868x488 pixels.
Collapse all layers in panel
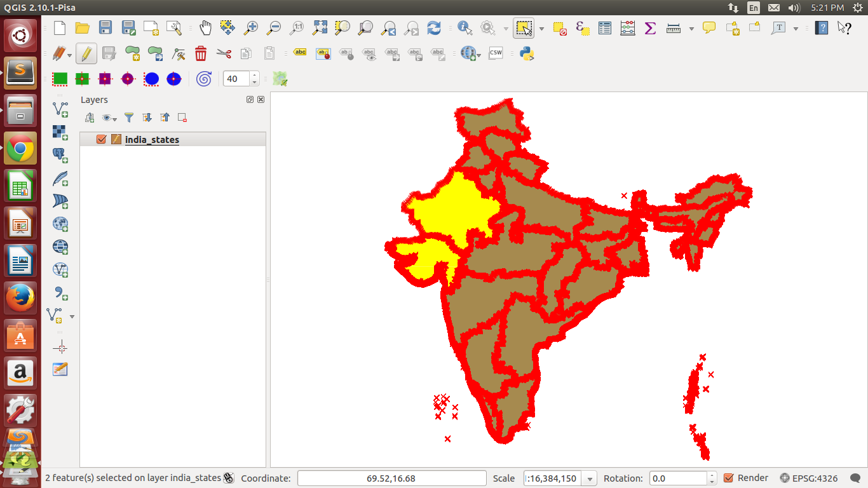click(x=165, y=118)
